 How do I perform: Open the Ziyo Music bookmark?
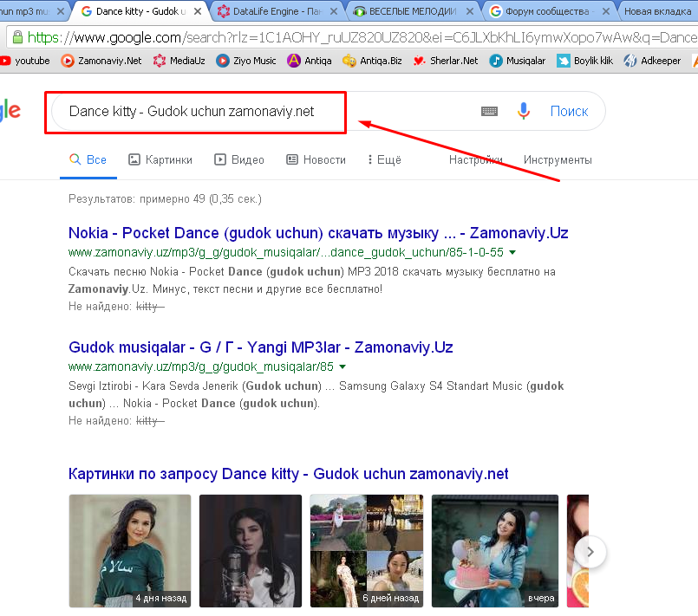pyautogui.click(x=246, y=61)
